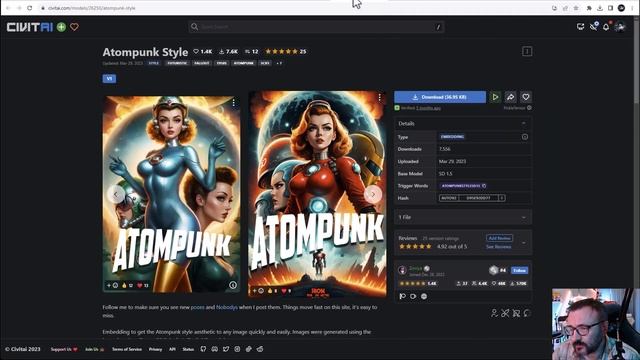
Task: Focus the top search field
Action: (x=316, y=27)
